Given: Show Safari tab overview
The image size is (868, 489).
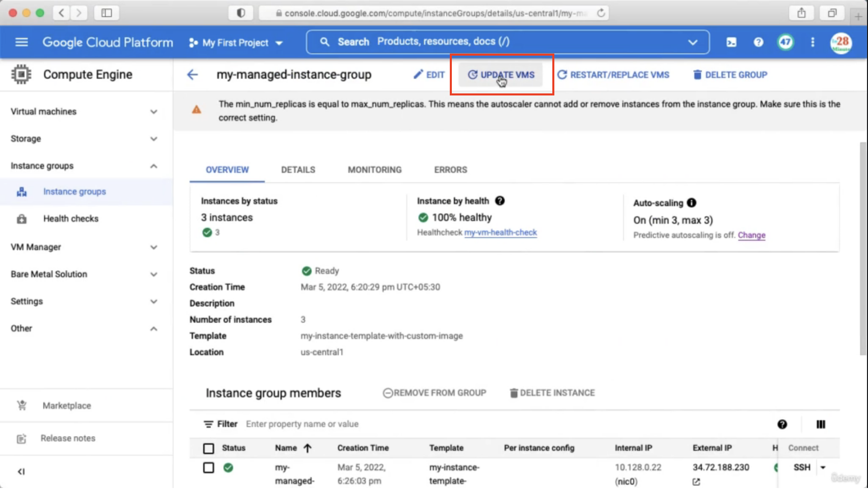Looking at the screenshot, I should point(832,13).
